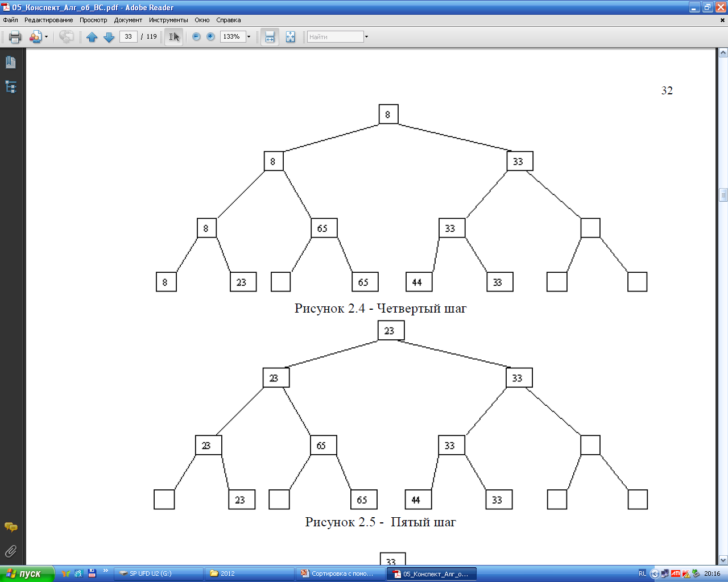Click page number 32 in document
The height and width of the screenshot is (582, 728).
point(667,90)
